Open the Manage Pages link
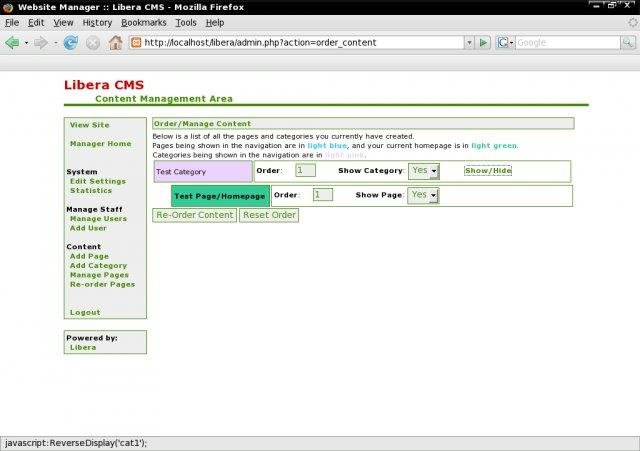The height and width of the screenshot is (451, 640). (99, 275)
